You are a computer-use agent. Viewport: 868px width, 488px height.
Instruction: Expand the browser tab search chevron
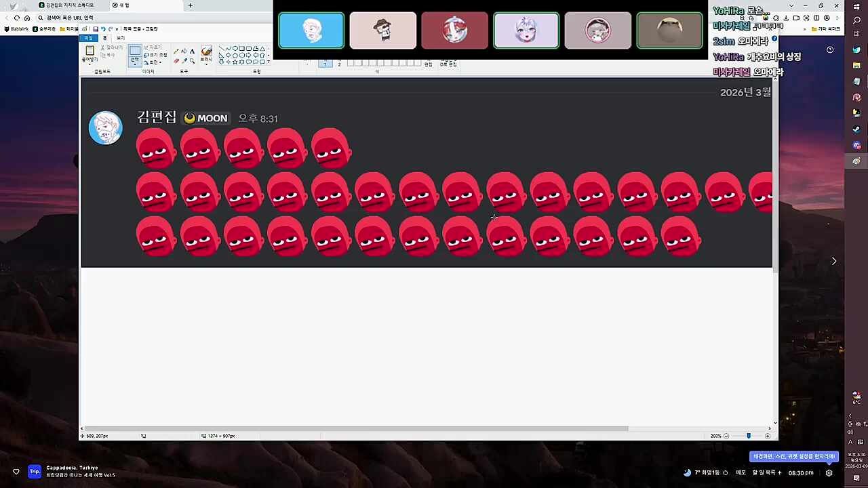pos(791,5)
